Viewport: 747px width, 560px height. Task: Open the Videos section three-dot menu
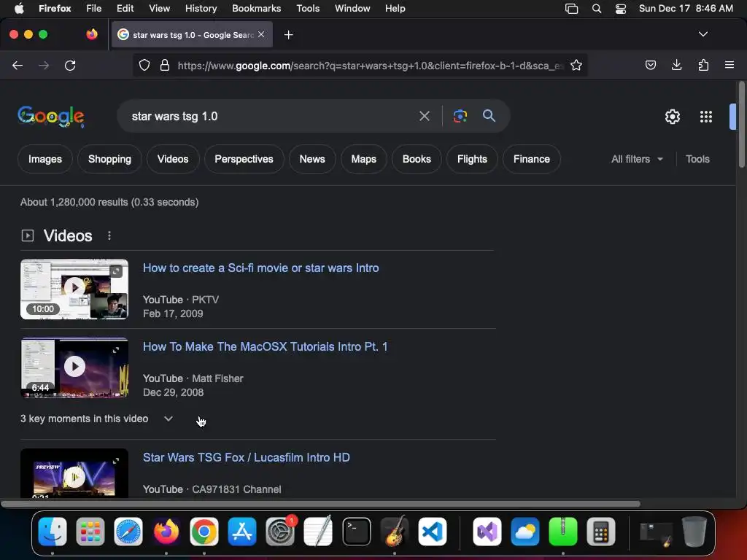[x=109, y=236]
